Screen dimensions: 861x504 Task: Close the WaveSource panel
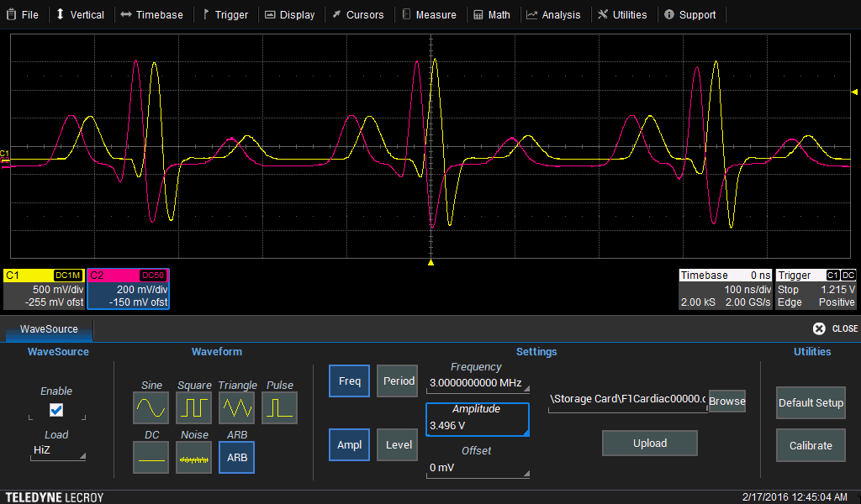coord(835,329)
